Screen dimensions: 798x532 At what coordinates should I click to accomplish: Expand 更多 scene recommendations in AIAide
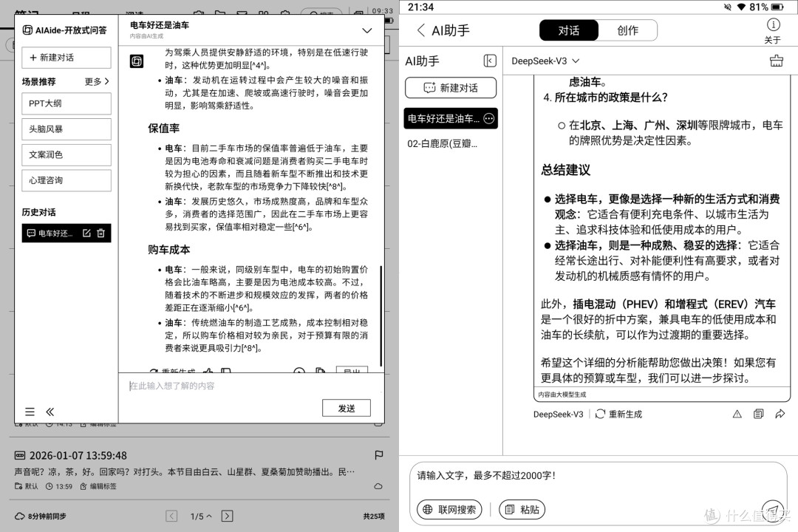(x=97, y=81)
